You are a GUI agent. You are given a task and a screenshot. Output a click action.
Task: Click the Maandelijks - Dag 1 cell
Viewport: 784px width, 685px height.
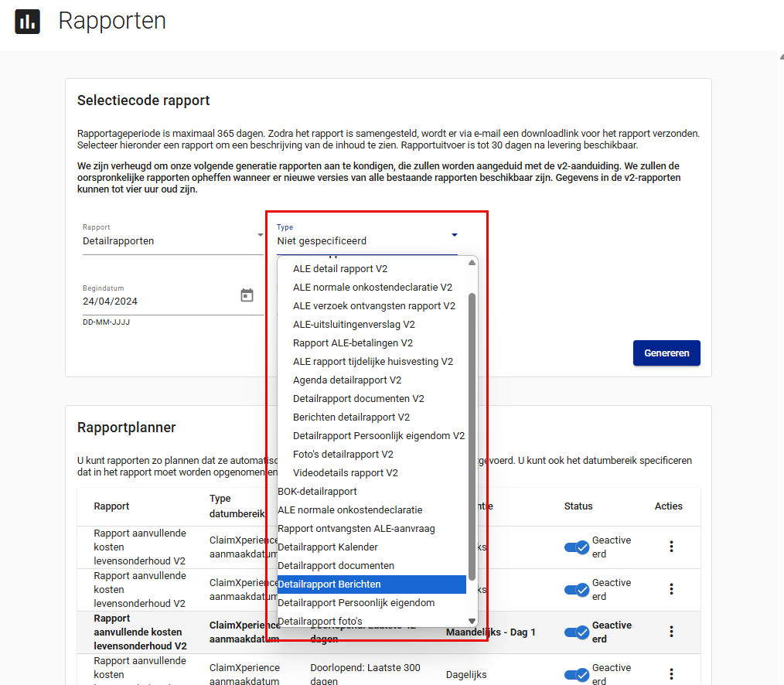(x=490, y=632)
